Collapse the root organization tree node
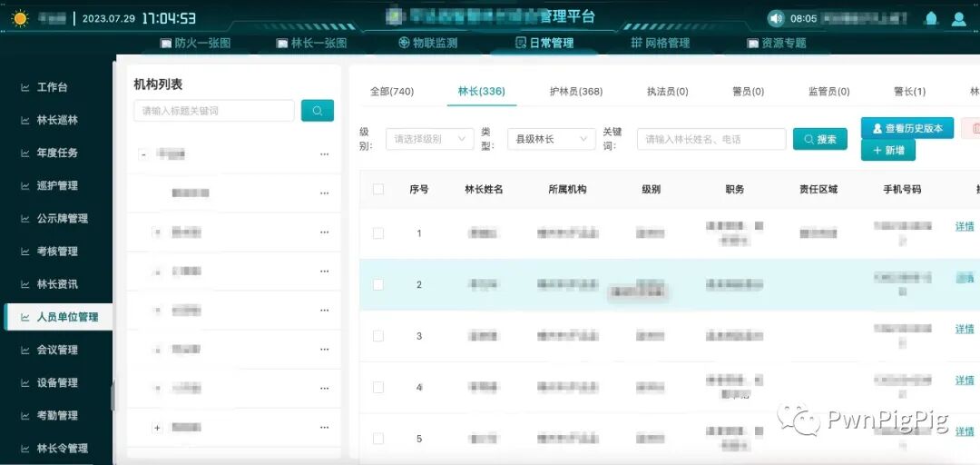The height and width of the screenshot is (465, 980). (x=143, y=154)
